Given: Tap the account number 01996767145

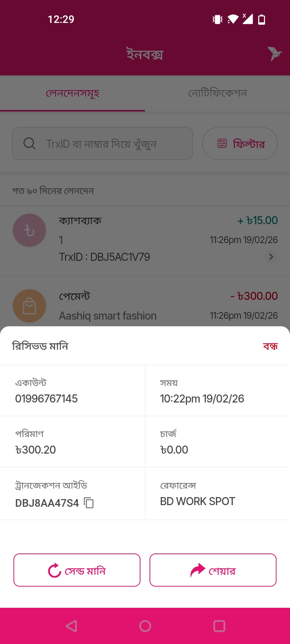Looking at the screenshot, I should [46, 399].
